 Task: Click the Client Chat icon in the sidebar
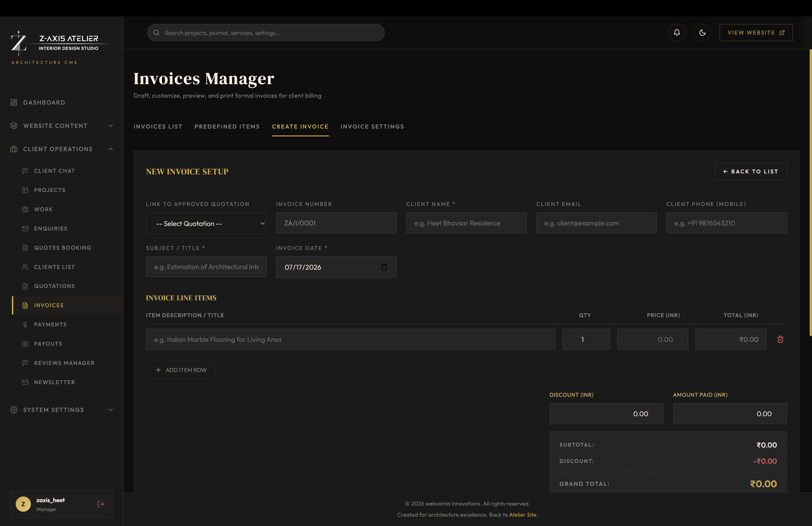point(25,171)
